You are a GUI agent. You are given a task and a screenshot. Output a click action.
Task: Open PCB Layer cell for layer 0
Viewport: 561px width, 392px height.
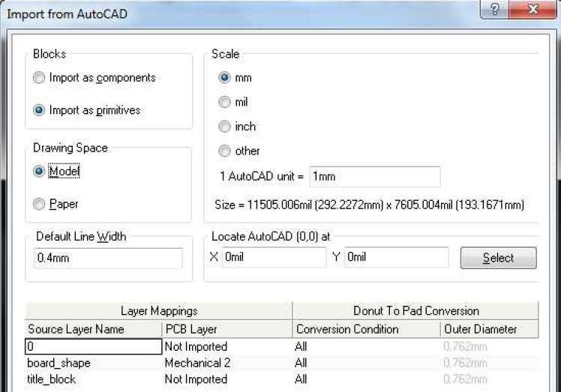coord(227,346)
